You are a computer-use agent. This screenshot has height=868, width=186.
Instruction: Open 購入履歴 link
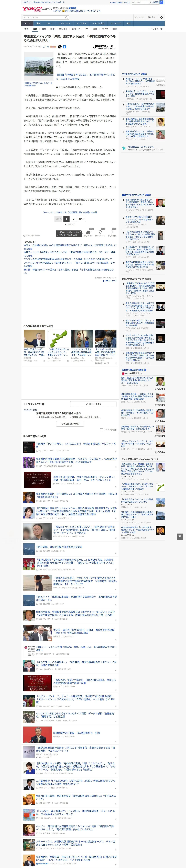point(152,17)
